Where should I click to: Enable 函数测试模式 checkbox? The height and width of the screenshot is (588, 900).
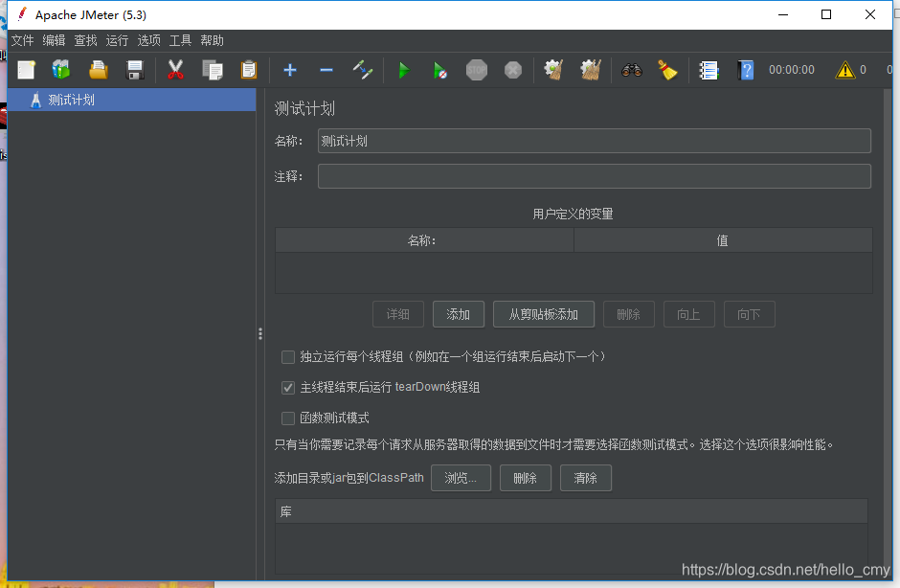click(x=288, y=418)
